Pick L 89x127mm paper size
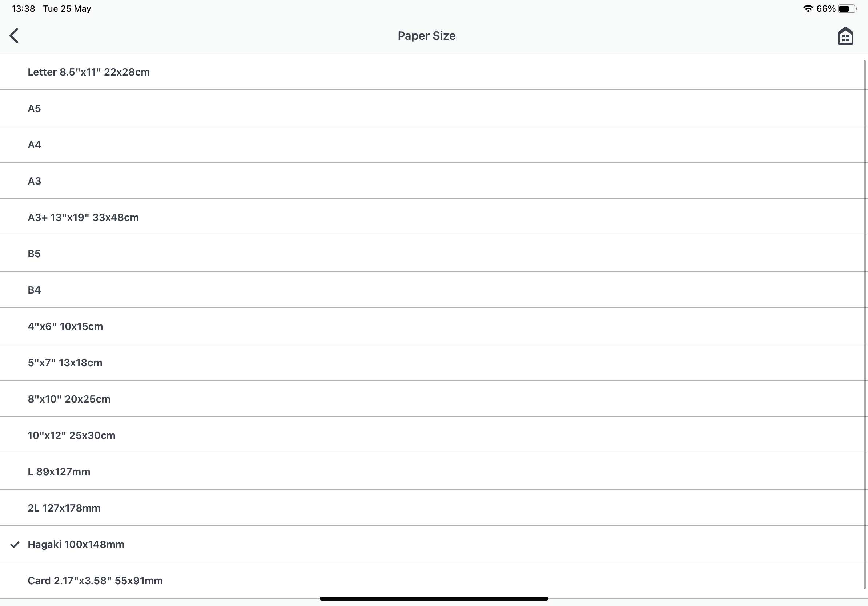The width and height of the screenshot is (868, 606). [59, 472]
